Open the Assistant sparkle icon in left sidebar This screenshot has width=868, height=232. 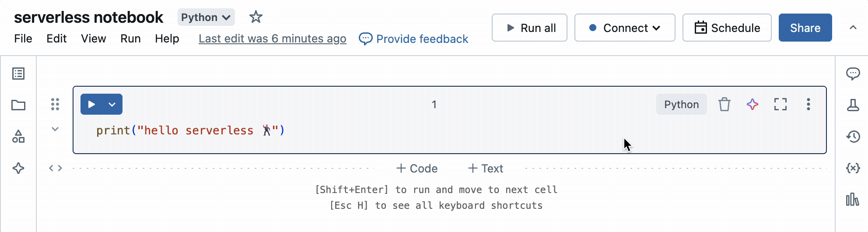(x=18, y=168)
